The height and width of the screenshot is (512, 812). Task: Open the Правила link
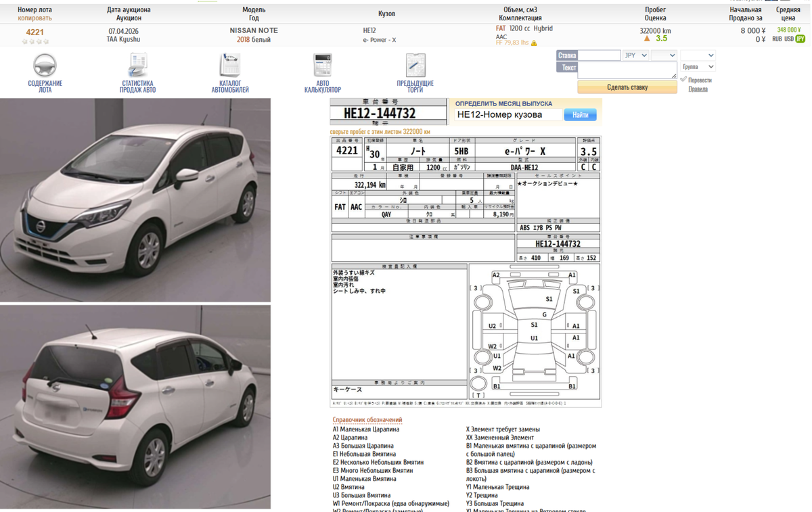click(x=698, y=89)
